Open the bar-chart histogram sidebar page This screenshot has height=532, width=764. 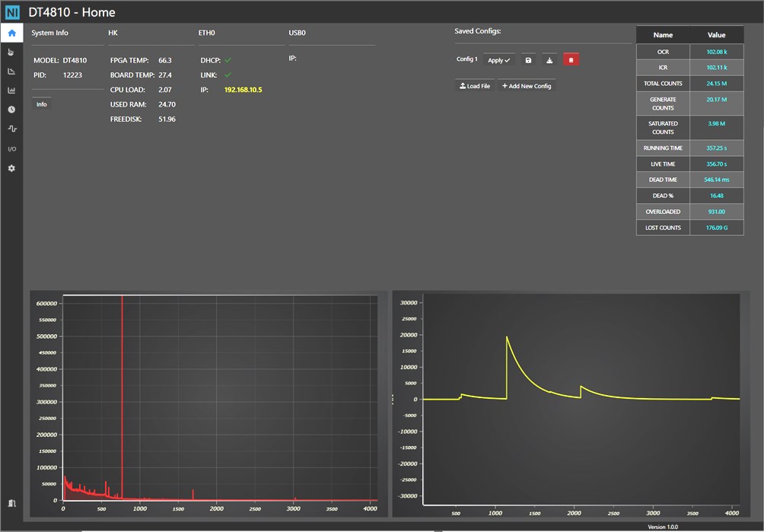[11, 90]
